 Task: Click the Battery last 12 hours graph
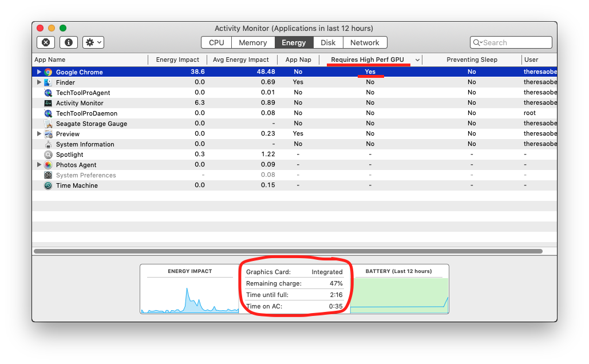(400, 296)
